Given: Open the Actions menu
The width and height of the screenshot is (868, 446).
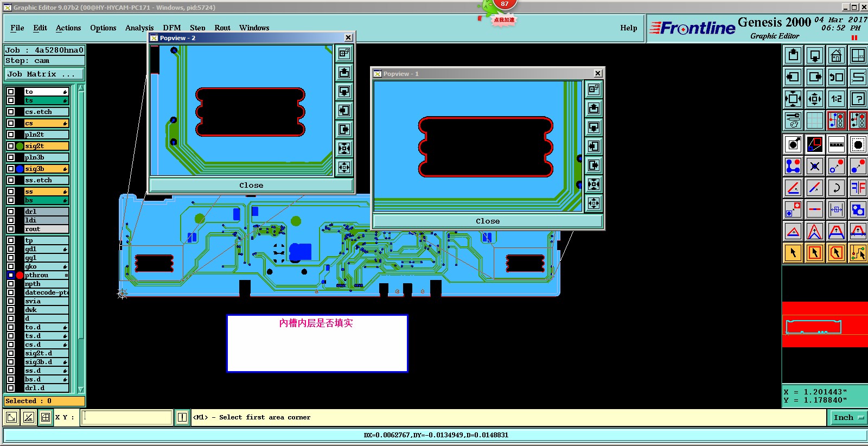Looking at the screenshot, I should 68,28.
